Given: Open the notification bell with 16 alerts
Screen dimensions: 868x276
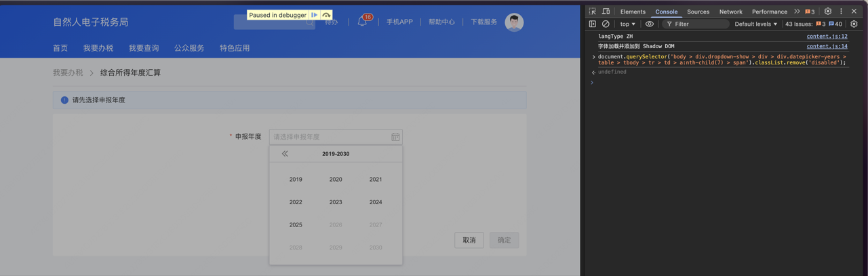Looking at the screenshot, I should [362, 22].
